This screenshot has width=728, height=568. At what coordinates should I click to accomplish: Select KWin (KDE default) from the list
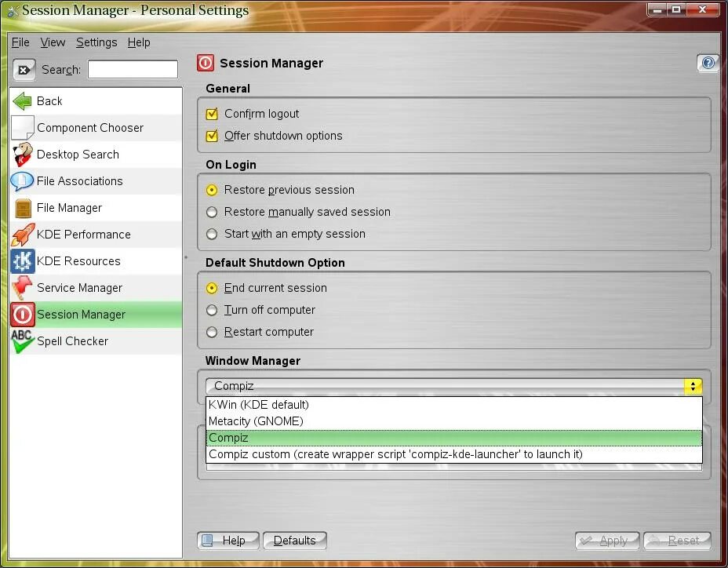click(258, 404)
